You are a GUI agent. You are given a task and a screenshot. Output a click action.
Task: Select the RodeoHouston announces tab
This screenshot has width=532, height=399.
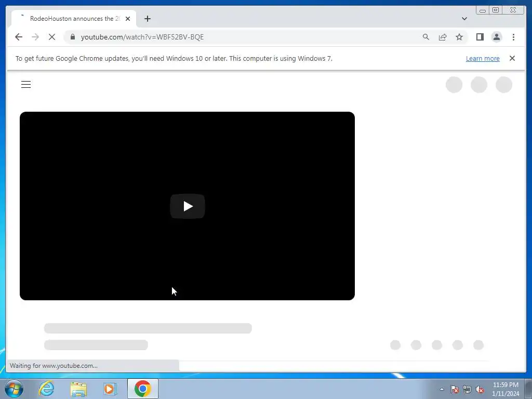74,19
